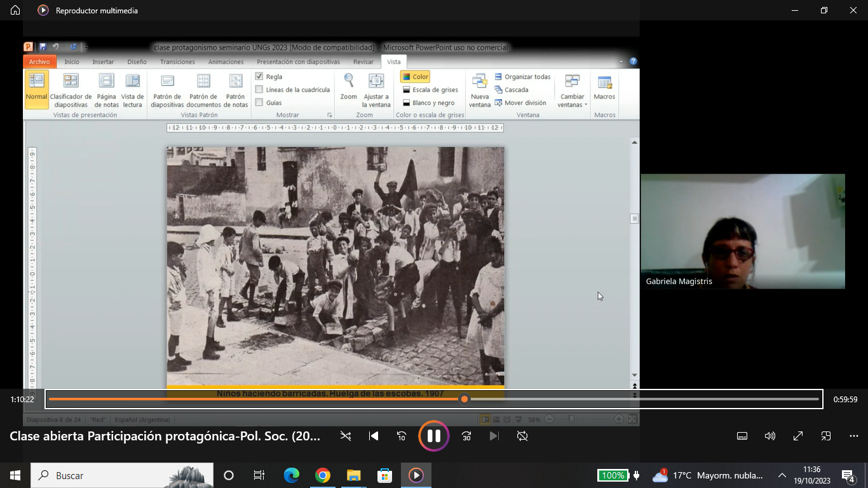Image resolution: width=868 pixels, height=488 pixels.
Task: Open Patrón de documentos
Action: pos(203,90)
